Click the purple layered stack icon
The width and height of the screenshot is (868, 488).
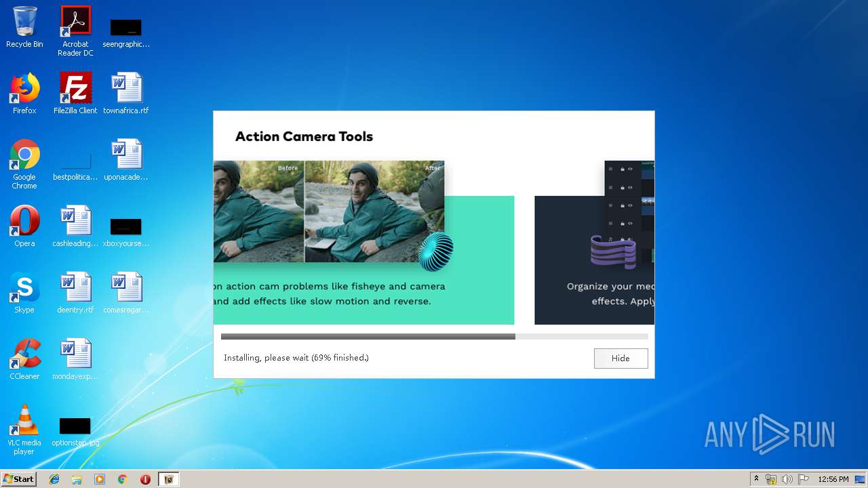[x=613, y=251]
